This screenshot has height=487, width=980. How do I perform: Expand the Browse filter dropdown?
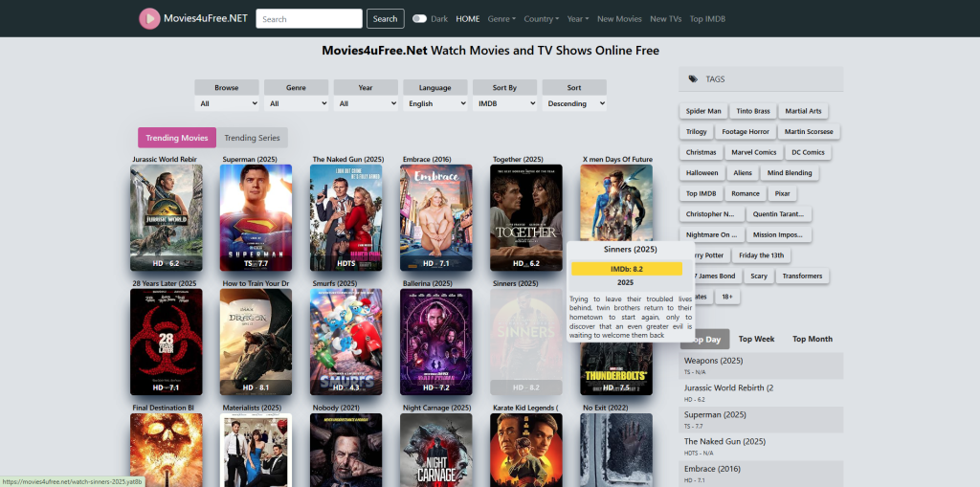[x=227, y=103]
